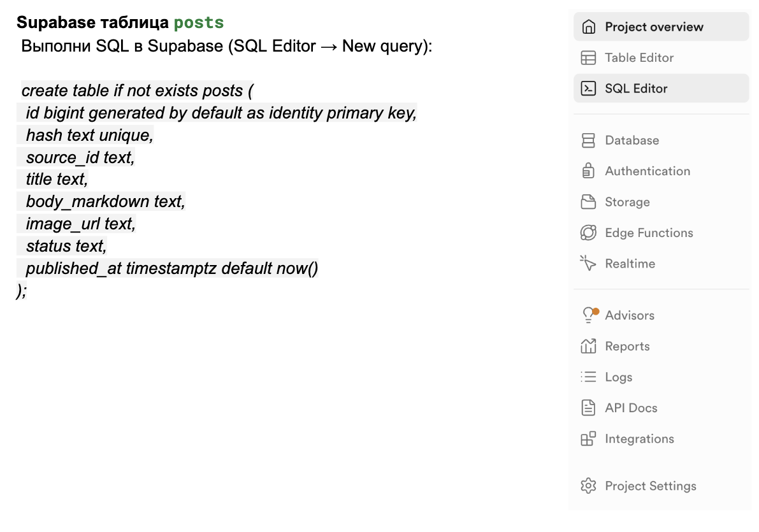The image size is (759, 532).
Task: Click the 'create table if not exists' line
Action: pos(137,90)
